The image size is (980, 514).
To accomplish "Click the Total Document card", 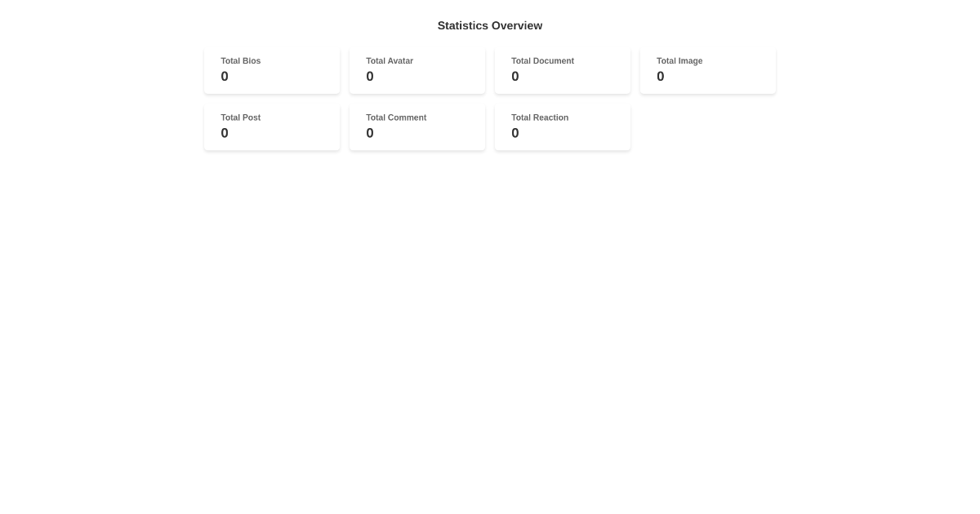I will 562,69.
